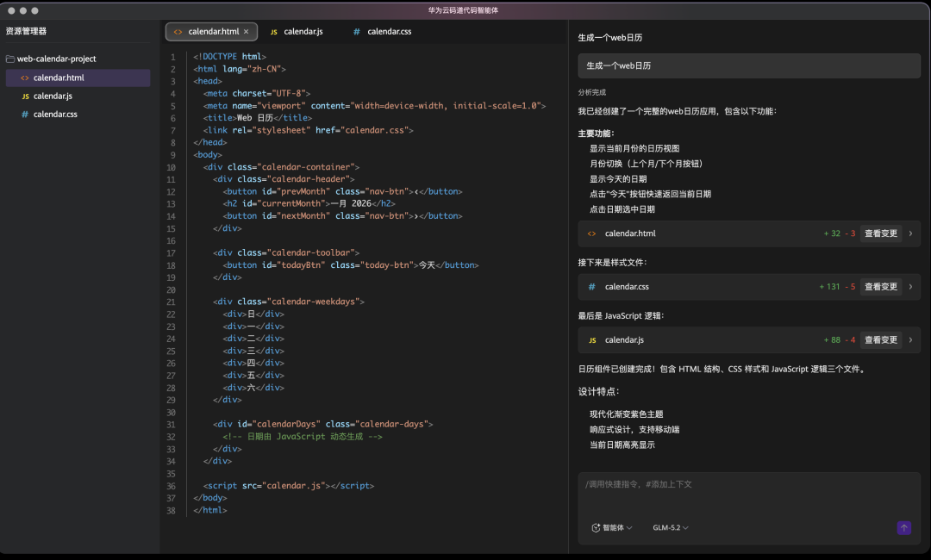Expand the calendar.js change card chevron
This screenshot has height=560, width=931.
911,340
